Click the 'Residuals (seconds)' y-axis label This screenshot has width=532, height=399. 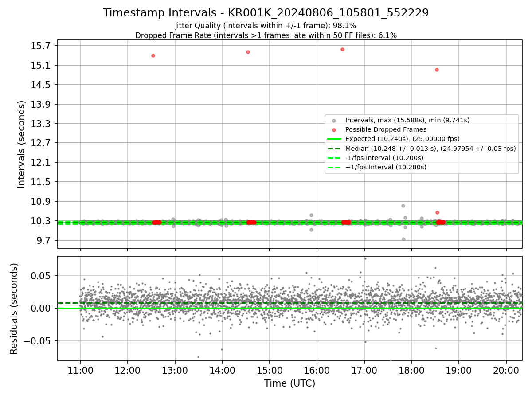[x=14, y=309]
